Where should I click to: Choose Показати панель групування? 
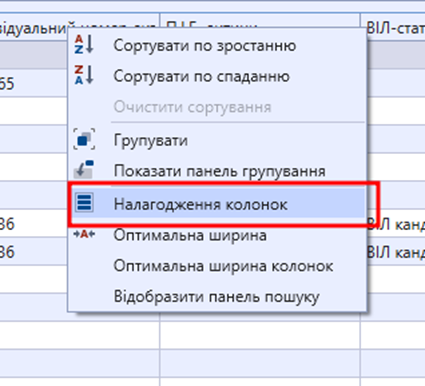[x=219, y=171]
